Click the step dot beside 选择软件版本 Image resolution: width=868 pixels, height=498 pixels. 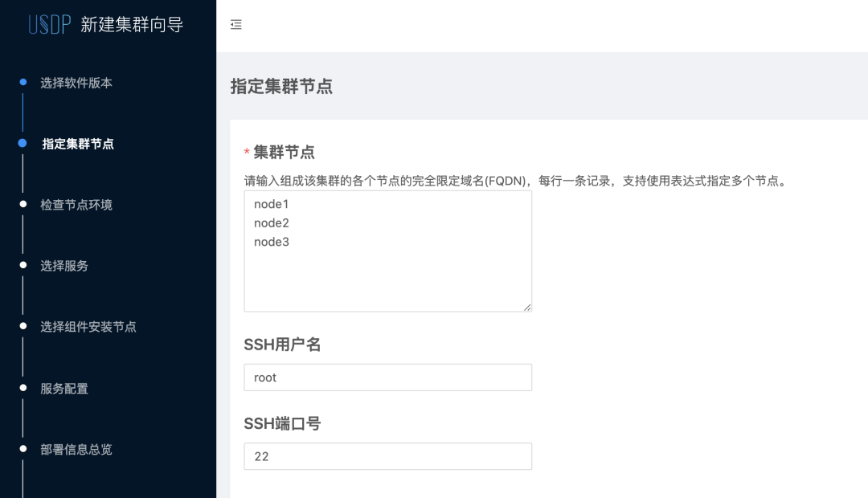pos(23,82)
